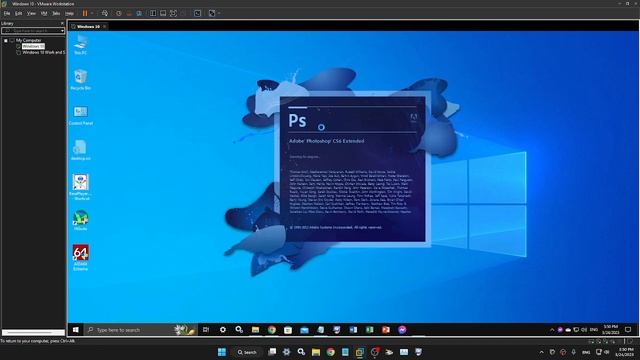Click the Library horizontal scrollbar

(33, 332)
